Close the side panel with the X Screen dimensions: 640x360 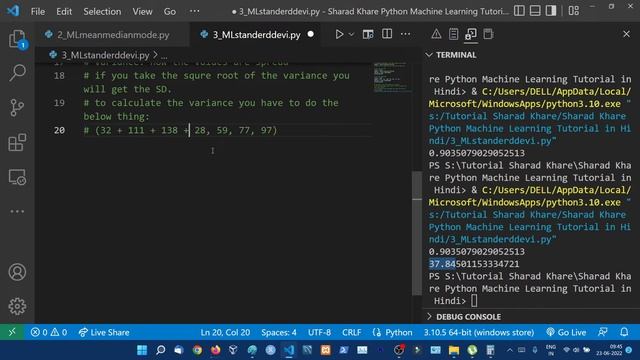pos(627,34)
